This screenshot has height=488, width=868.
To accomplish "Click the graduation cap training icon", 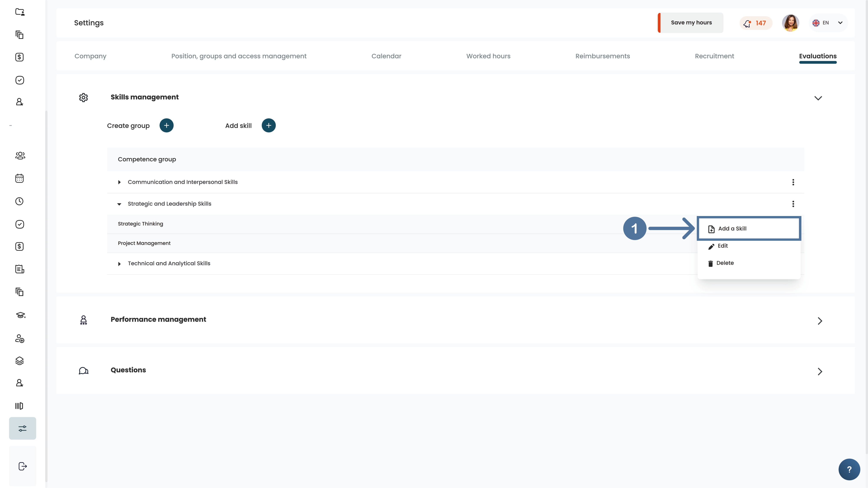I will click(20, 315).
